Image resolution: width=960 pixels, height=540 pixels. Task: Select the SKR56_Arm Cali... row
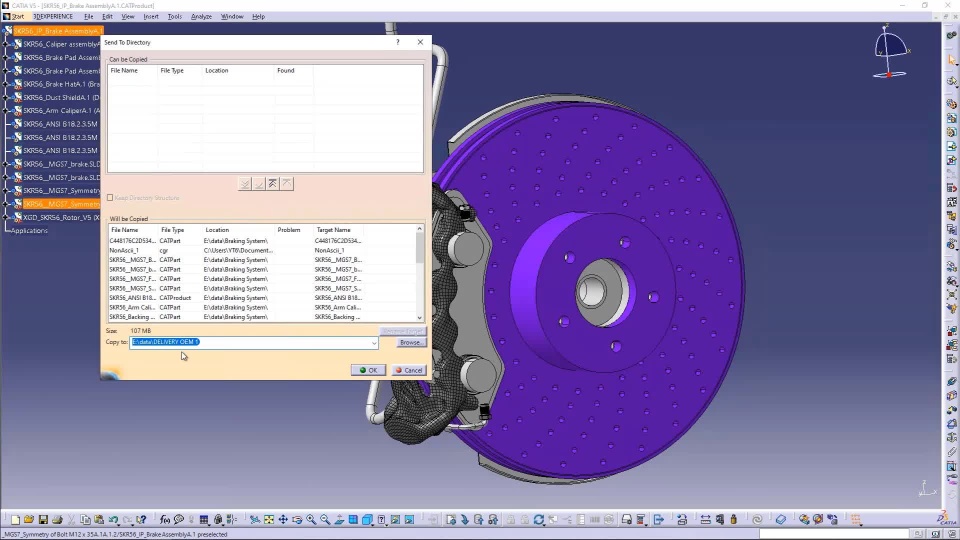(262, 307)
